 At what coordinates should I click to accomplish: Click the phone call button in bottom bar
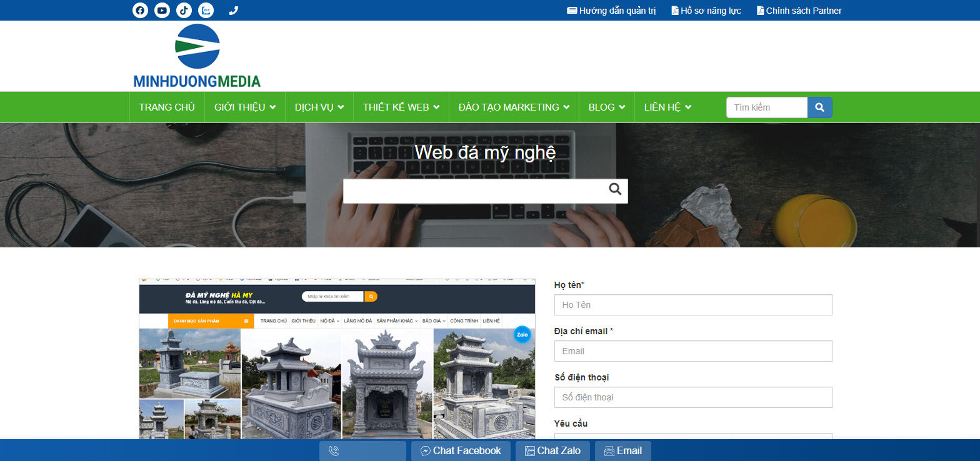tap(362, 451)
